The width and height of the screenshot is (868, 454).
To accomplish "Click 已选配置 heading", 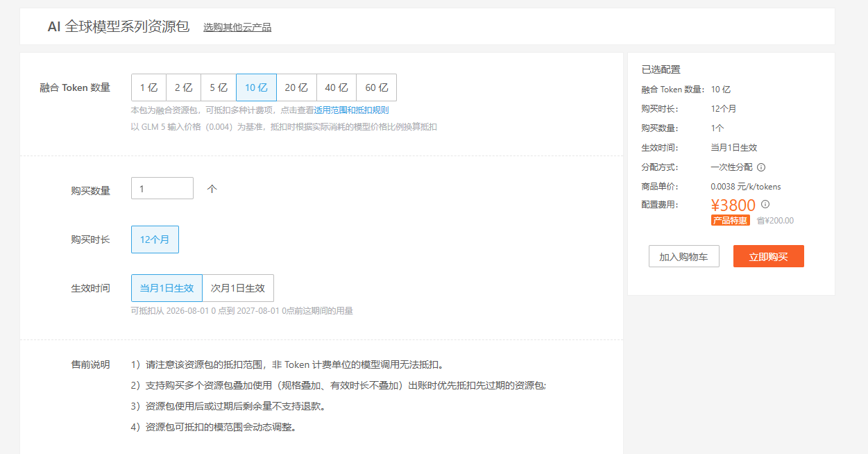I will tap(661, 69).
